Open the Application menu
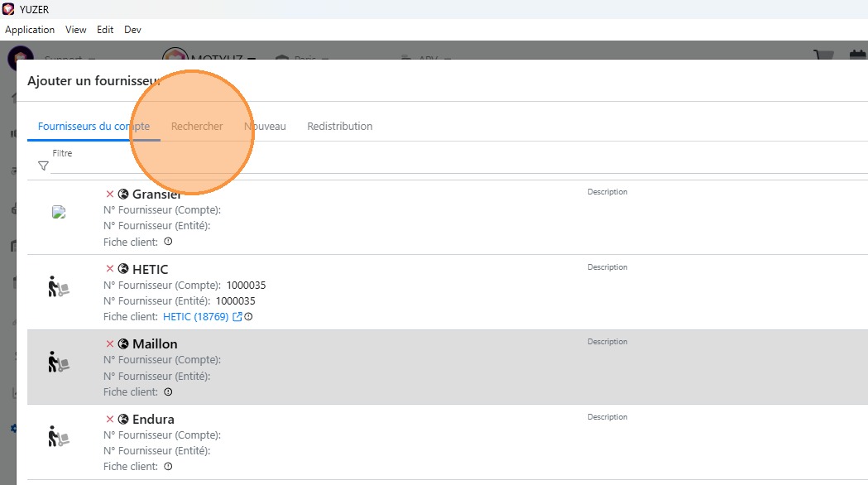 (30, 30)
